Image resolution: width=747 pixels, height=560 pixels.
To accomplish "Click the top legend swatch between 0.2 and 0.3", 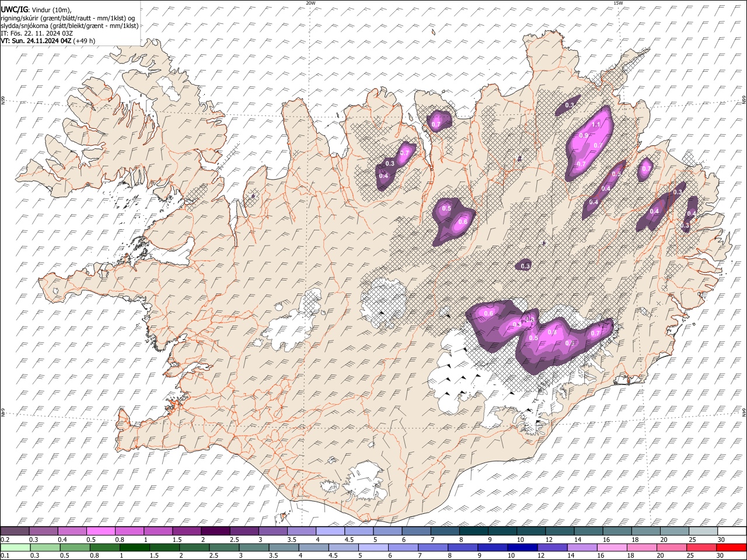I will pos(15,531).
